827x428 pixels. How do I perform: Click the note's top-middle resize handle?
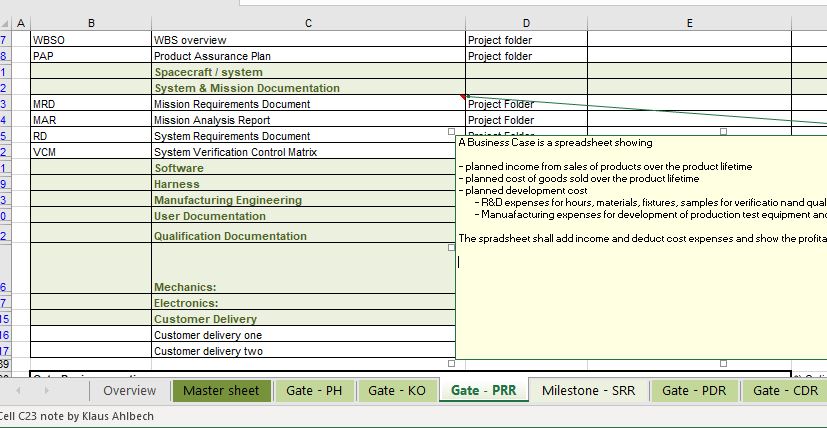(x=723, y=131)
